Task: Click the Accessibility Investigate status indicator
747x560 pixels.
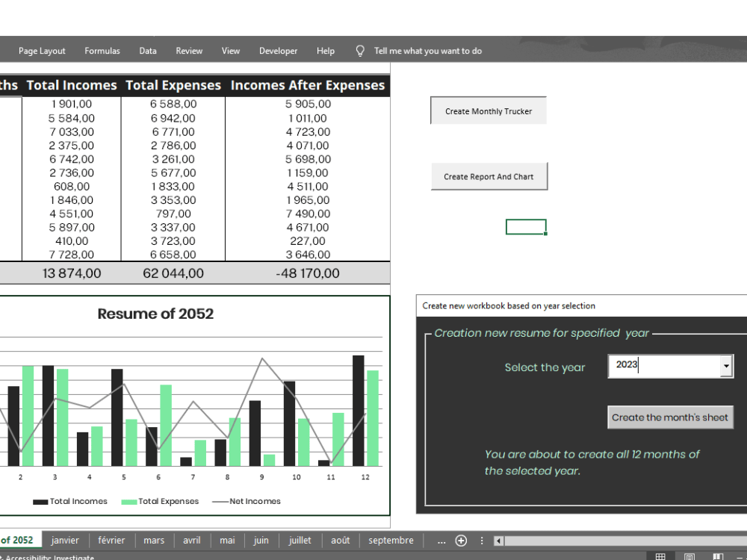Action: 45,556
